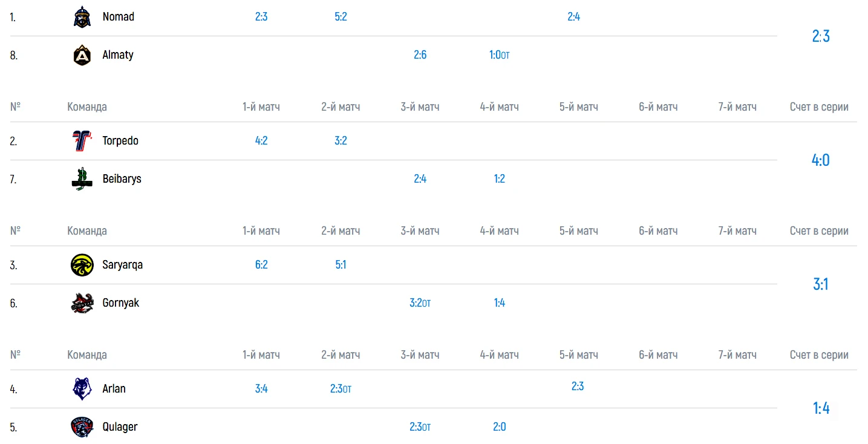Viewport: 868px width, 444px height.
Task: Open Nomad's 5:2 second match score
Action: (341, 17)
